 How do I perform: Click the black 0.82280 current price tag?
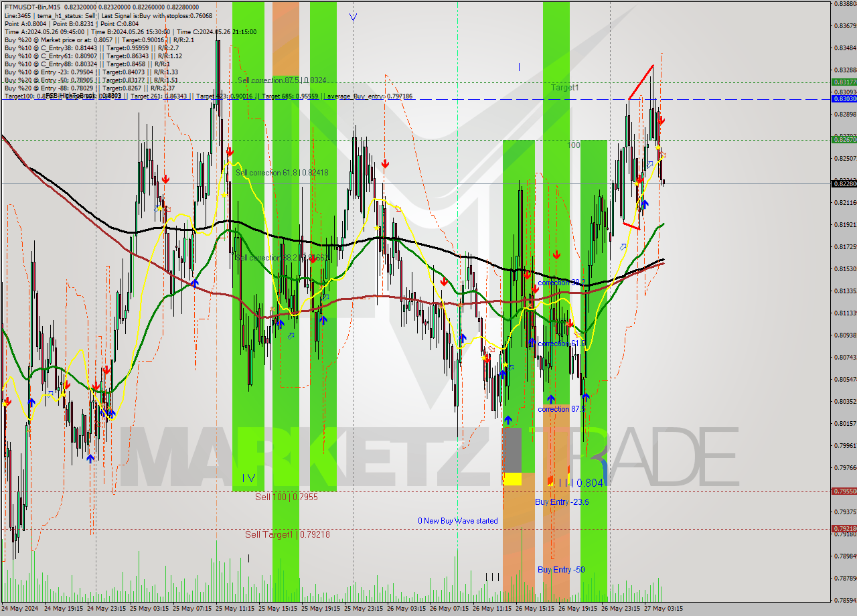844,183
